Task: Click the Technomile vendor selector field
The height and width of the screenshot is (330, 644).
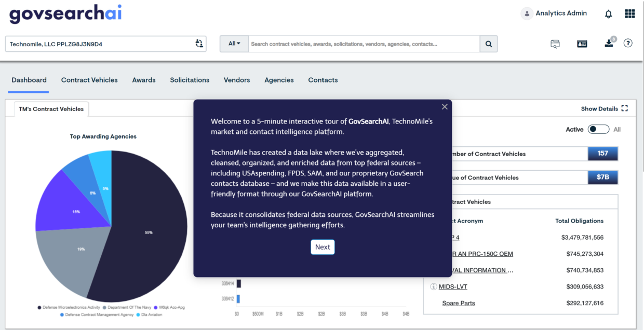Action: click(x=105, y=44)
